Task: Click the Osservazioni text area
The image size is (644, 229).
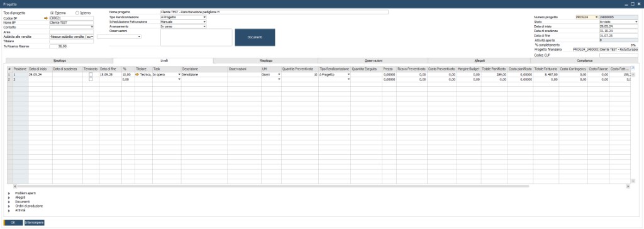Action: (196, 37)
